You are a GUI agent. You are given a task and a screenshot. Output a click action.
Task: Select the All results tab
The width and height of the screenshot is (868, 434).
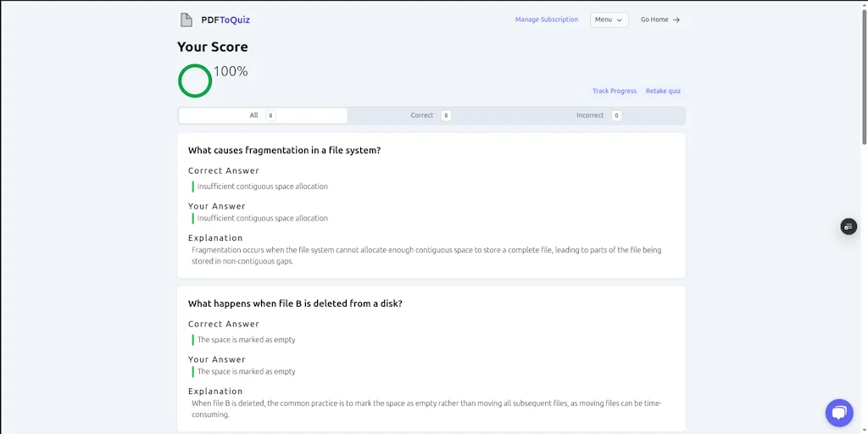coord(263,115)
